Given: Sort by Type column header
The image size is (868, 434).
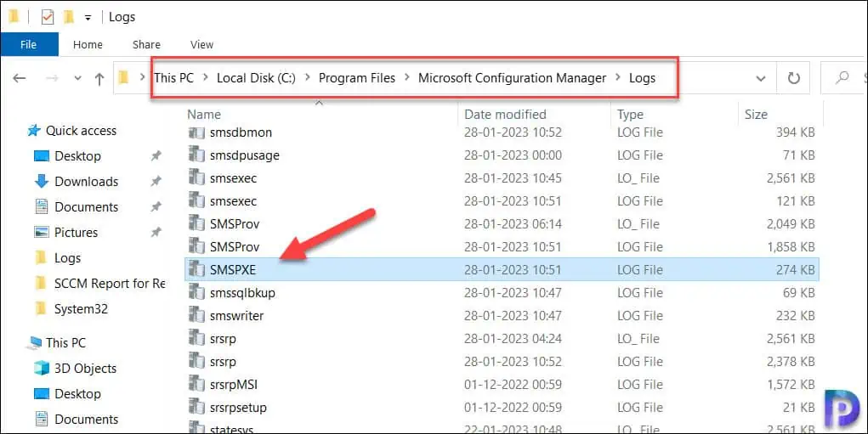Looking at the screenshot, I should [630, 115].
